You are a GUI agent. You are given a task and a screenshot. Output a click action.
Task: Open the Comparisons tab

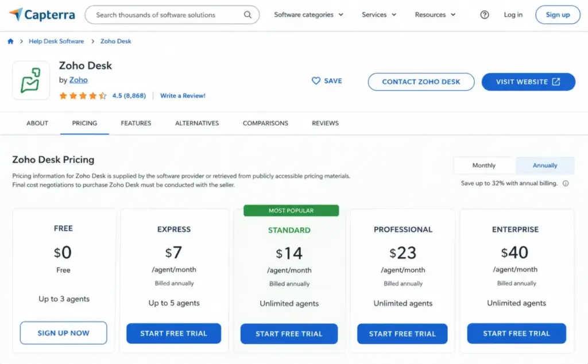coord(265,123)
